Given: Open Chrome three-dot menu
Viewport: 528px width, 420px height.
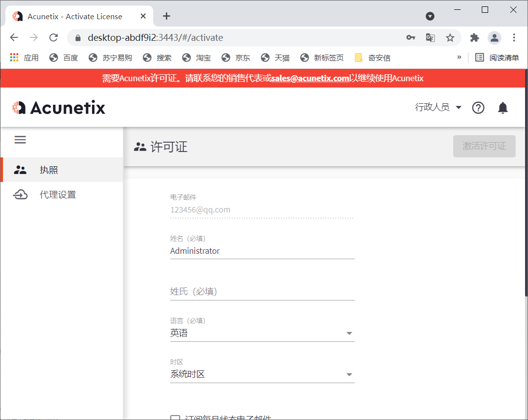Looking at the screenshot, I should pos(514,37).
